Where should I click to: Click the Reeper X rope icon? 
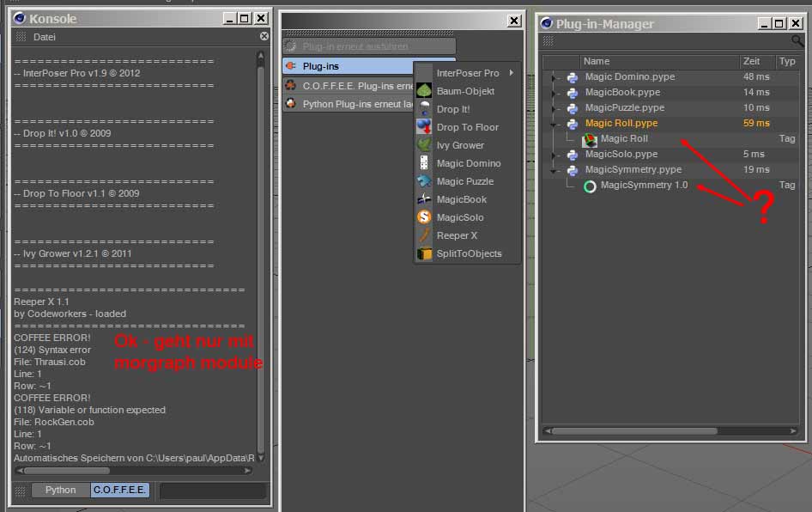pos(424,235)
